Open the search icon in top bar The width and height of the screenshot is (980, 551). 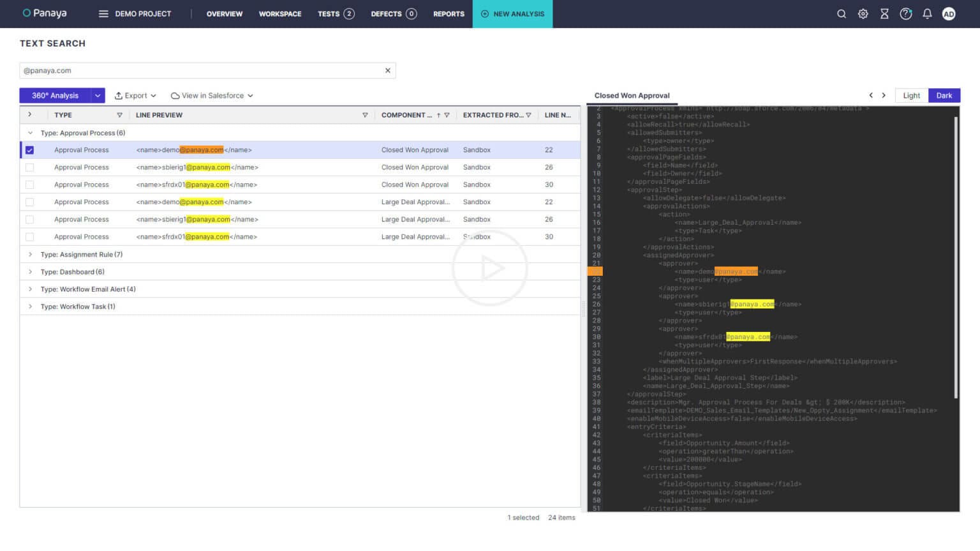click(841, 13)
